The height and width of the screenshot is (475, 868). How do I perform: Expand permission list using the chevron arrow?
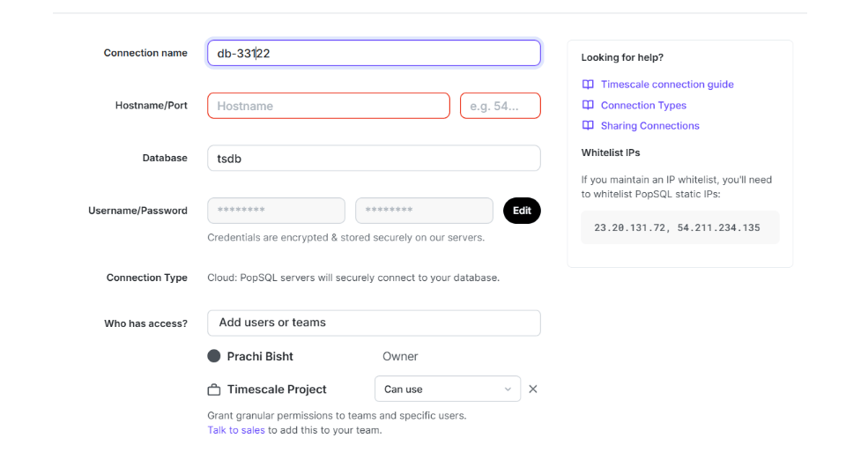[508, 390]
